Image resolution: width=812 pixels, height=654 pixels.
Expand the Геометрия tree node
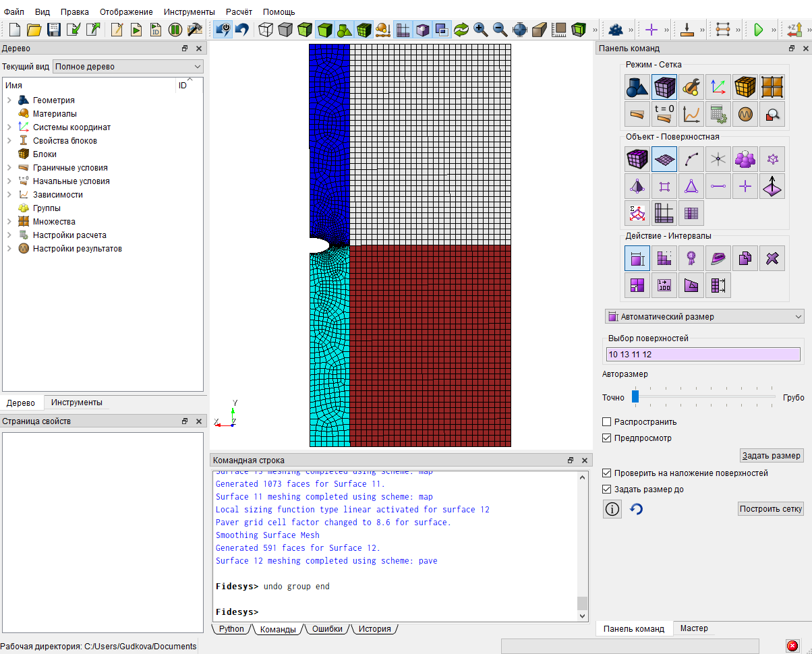point(9,100)
